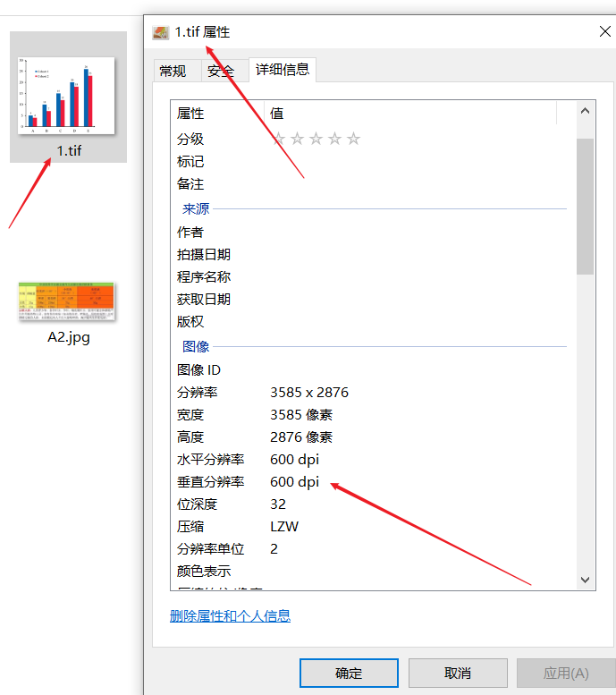Click the A2.jpg file name label
616x695 pixels.
tap(69, 337)
